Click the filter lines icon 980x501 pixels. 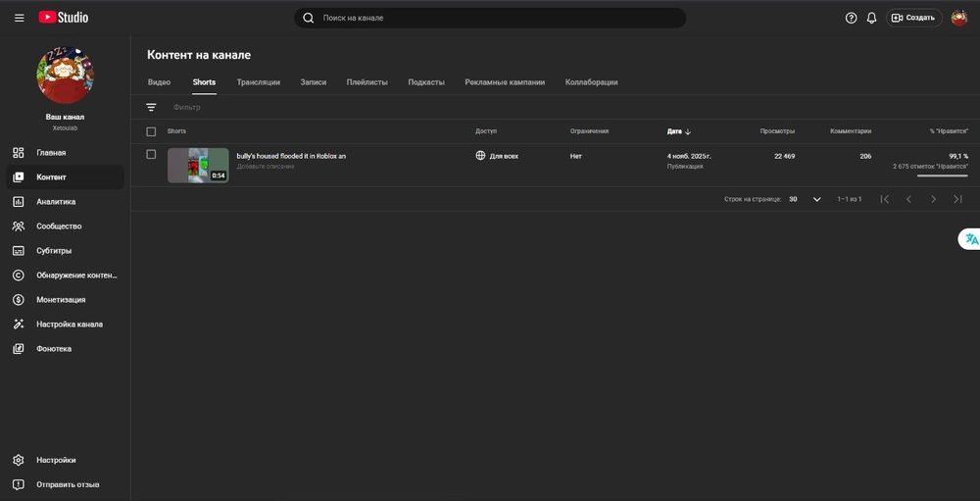(151, 108)
